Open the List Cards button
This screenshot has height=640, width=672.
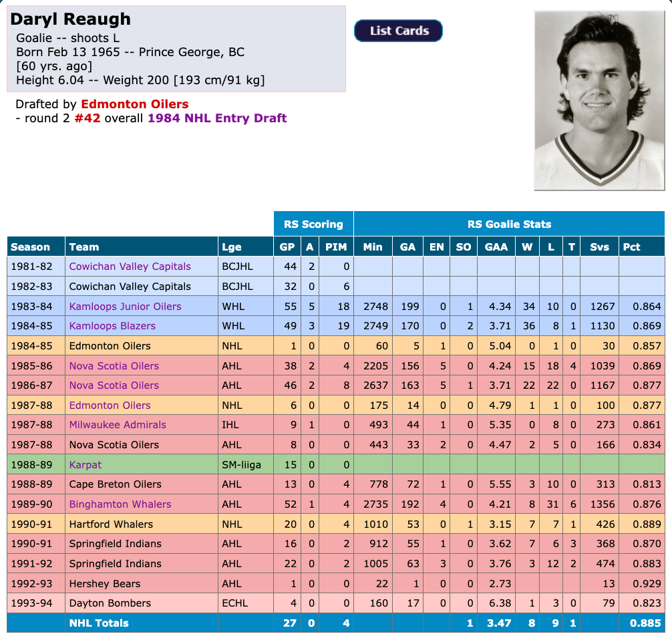[398, 31]
